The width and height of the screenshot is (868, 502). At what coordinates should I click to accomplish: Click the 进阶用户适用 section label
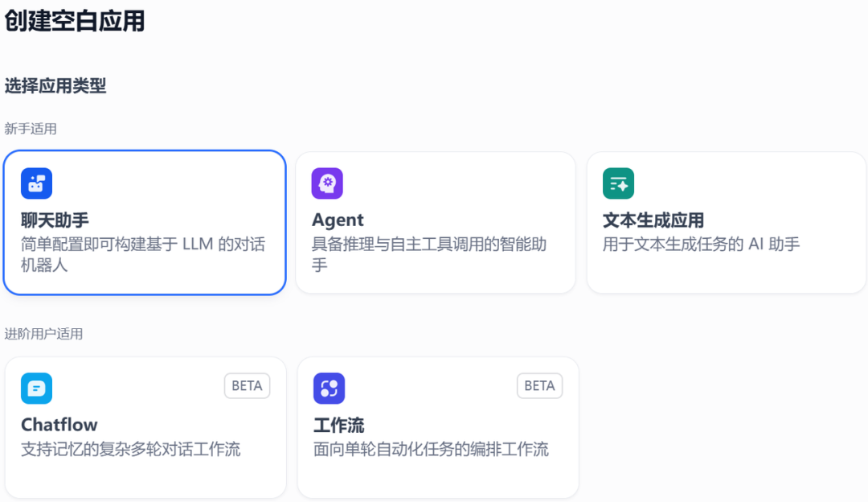pyautogui.click(x=43, y=334)
